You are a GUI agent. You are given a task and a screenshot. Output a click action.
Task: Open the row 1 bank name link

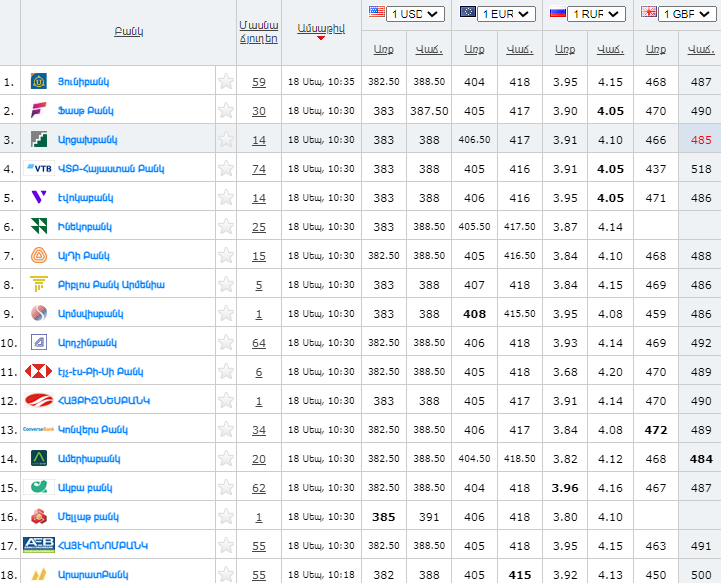click(83, 82)
